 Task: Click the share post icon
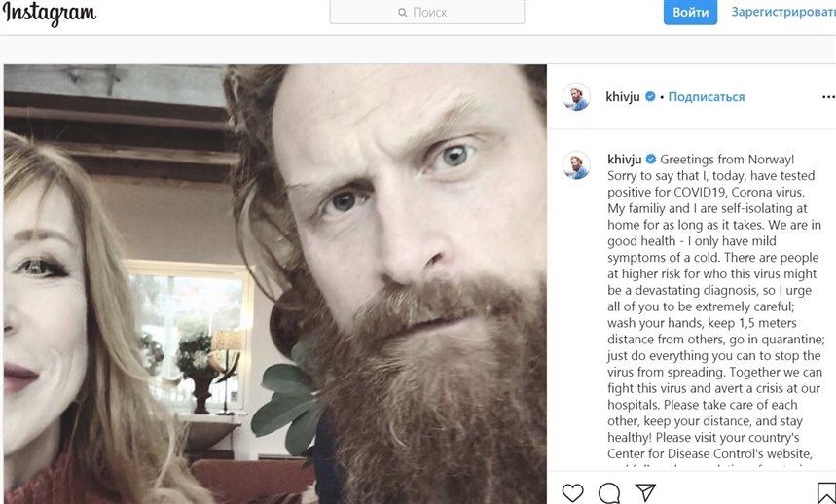pyautogui.click(x=644, y=492)
